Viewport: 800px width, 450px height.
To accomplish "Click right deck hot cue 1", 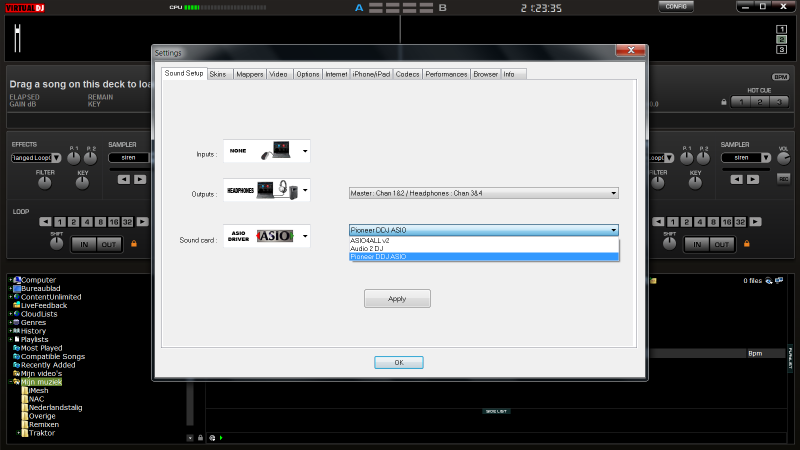I will [741, 102].
